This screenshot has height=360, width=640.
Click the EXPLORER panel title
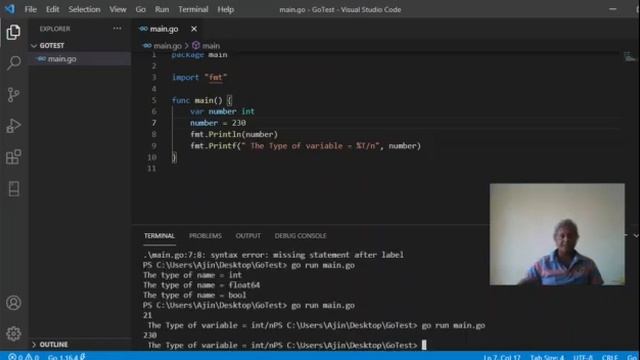tap(55, 29)
